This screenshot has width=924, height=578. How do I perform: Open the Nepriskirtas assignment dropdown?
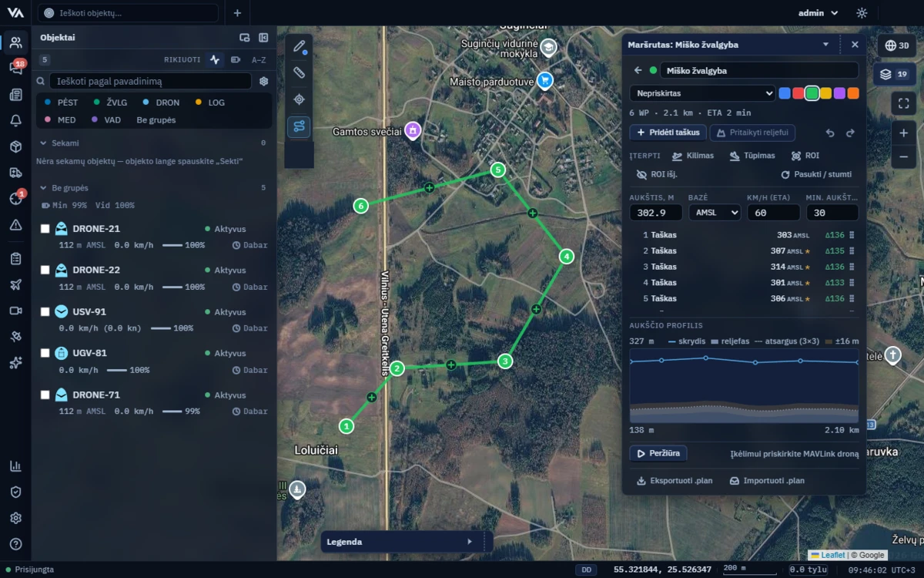click(702, 93)
